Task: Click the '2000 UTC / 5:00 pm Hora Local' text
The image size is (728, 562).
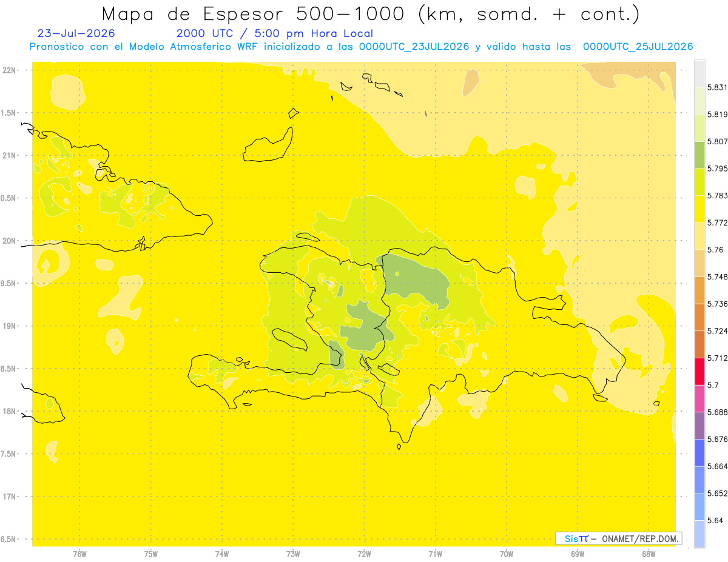Action: click(x=274, y=33)
